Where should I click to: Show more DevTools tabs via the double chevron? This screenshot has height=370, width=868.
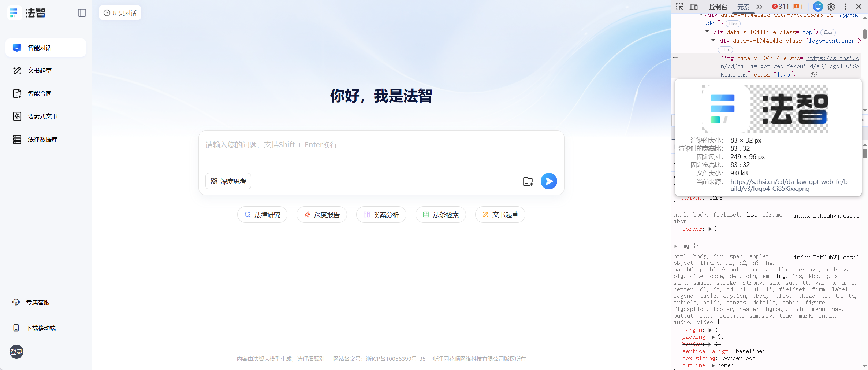[760, 7]
